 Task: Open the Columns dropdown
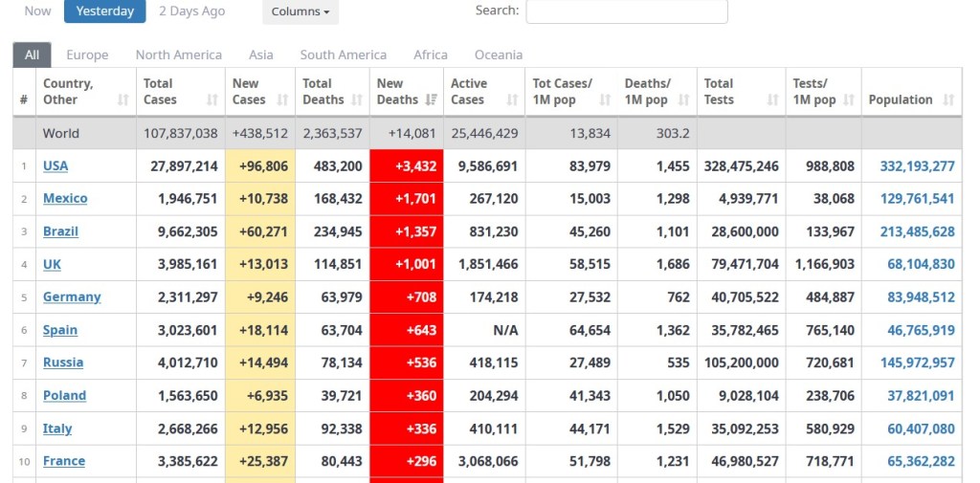coord(301,11)
